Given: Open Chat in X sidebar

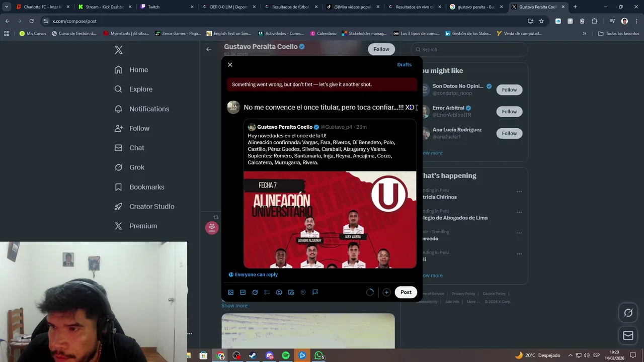Looking at the screenshot, I should 129,148.
